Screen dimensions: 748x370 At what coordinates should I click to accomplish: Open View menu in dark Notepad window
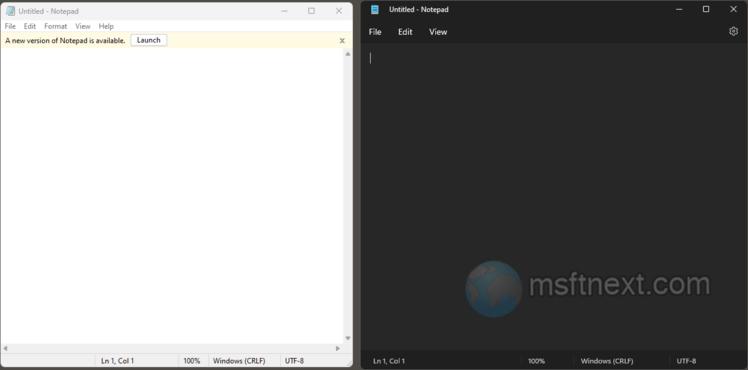pyautogui.click(x=438, y=32)
